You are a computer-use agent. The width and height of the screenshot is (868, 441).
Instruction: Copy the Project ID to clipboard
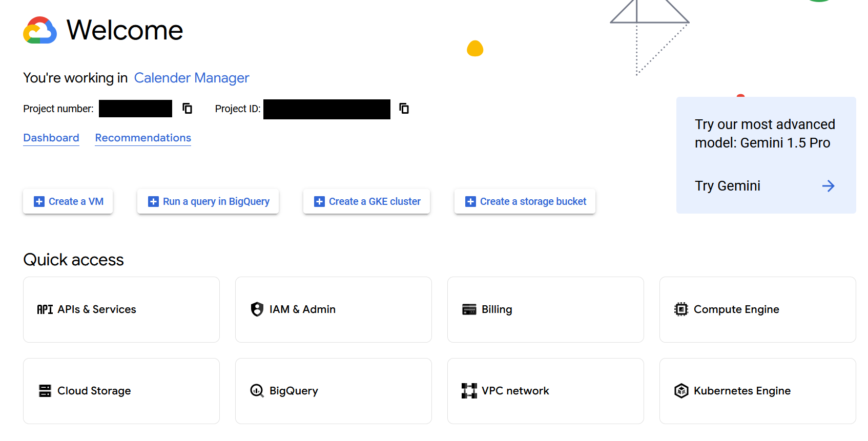point(404,109)
